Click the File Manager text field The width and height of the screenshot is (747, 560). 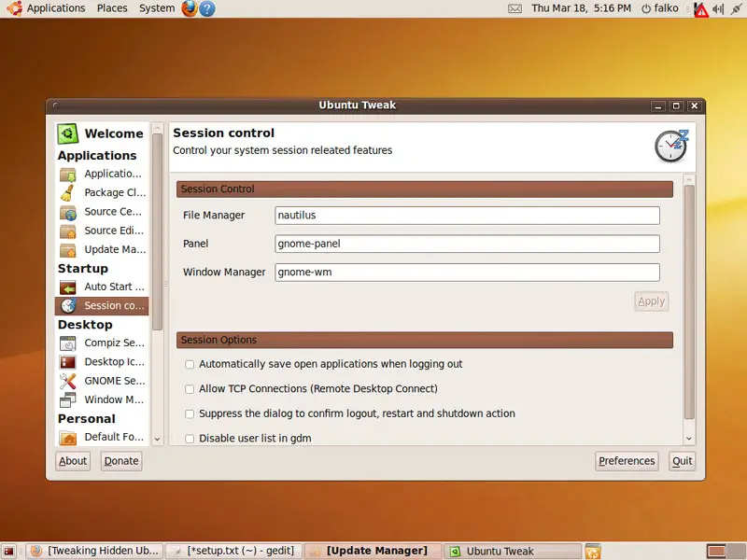(468, 216)
